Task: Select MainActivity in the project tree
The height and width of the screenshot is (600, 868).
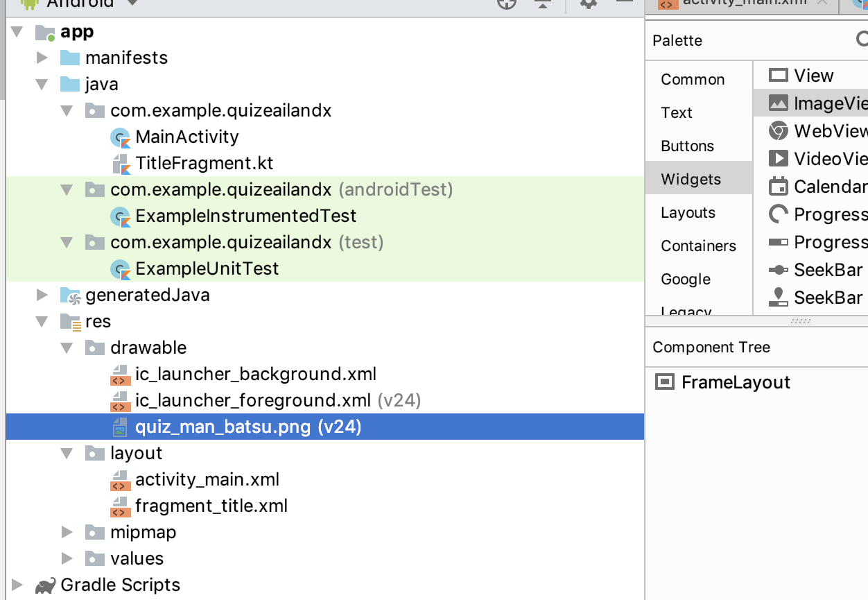Action: point(187,137)
